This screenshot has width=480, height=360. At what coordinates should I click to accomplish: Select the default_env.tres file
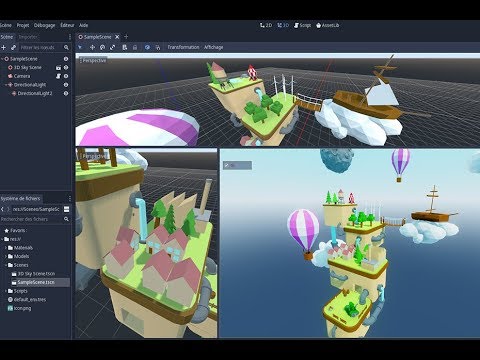tap(30, 300)
